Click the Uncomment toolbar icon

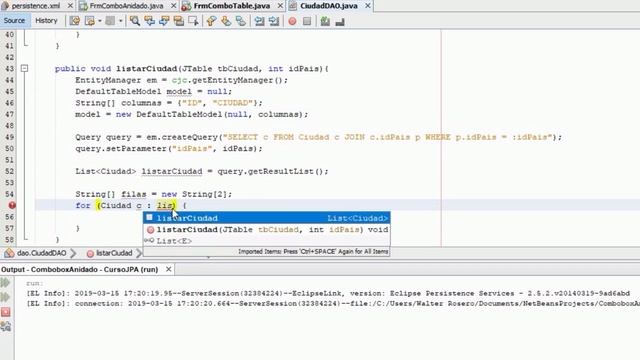click(340, 21)
